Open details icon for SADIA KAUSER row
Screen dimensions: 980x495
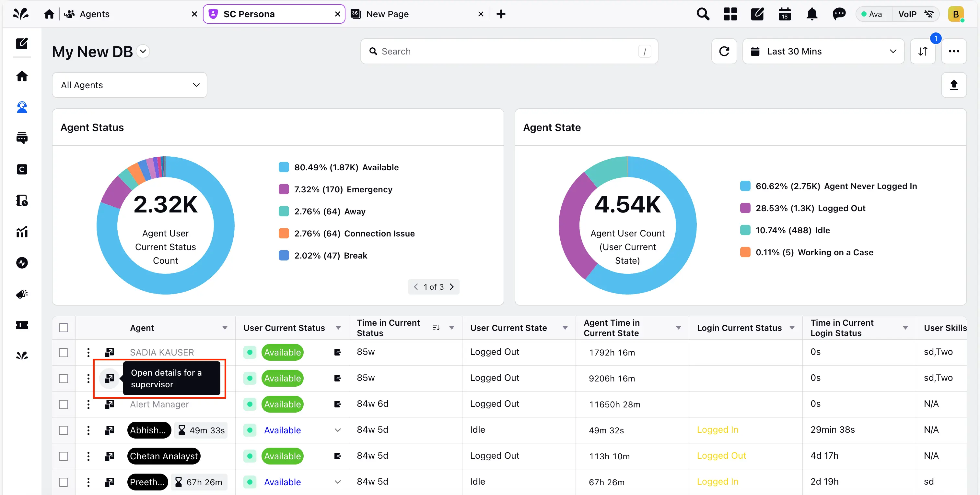[x=109, y=352]
